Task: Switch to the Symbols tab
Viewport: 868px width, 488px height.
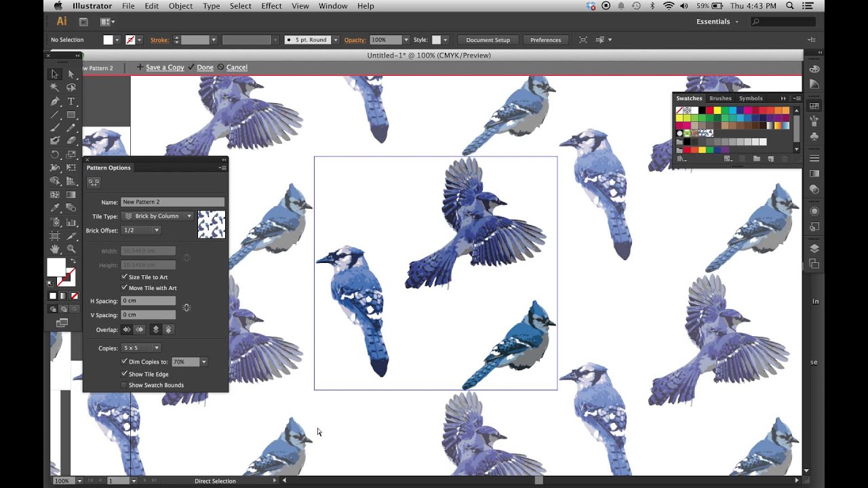Action: 751,98
